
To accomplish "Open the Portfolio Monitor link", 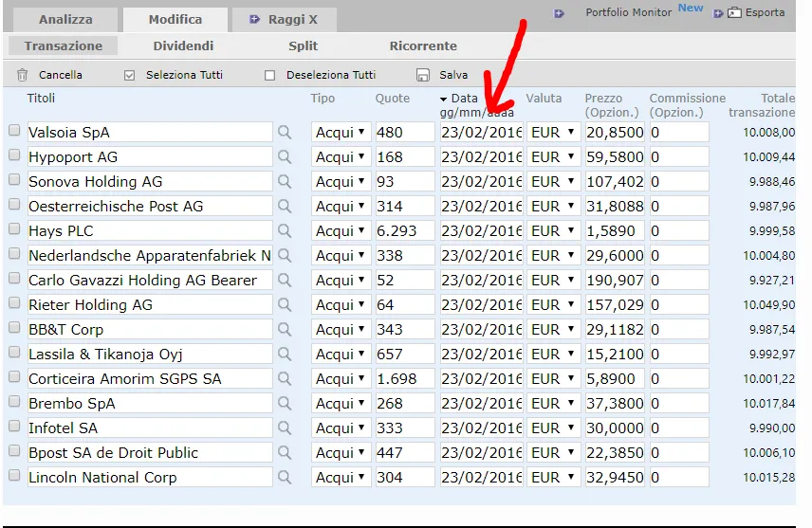I will (x=628, y=12).
